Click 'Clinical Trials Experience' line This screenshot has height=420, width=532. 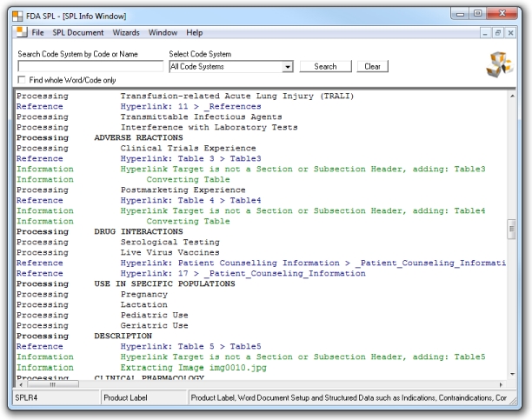click(x=188, y=148)
